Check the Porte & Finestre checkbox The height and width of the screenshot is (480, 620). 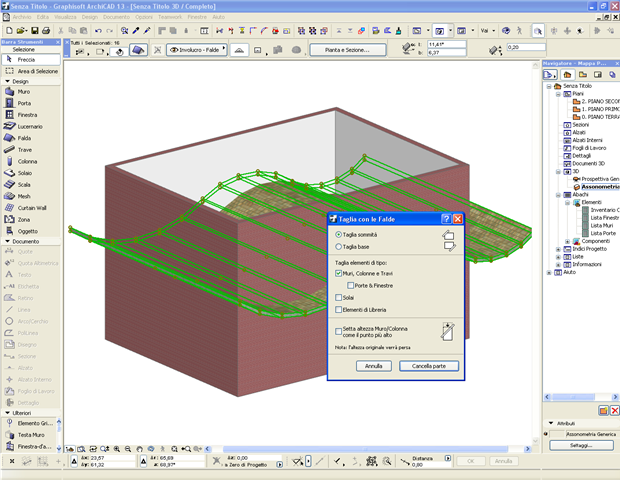[350, 285]
